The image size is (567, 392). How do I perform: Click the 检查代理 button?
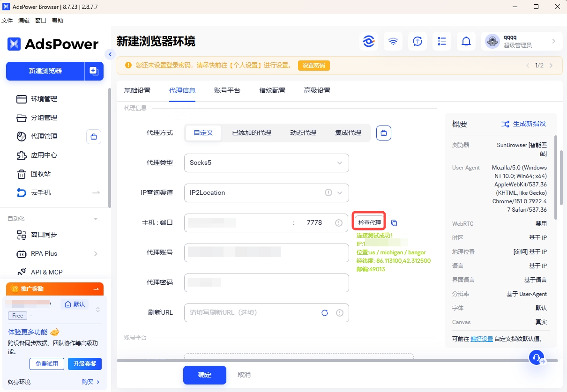[369, 222]
